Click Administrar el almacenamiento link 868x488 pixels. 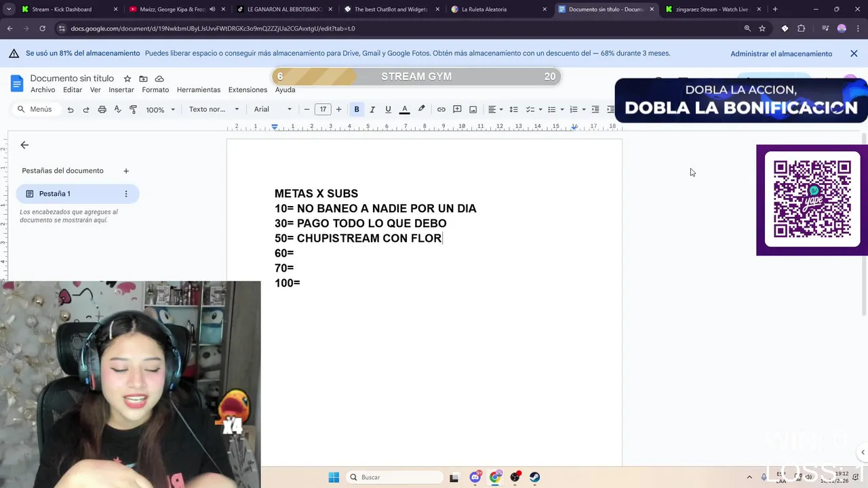click(x=781, y=54)
